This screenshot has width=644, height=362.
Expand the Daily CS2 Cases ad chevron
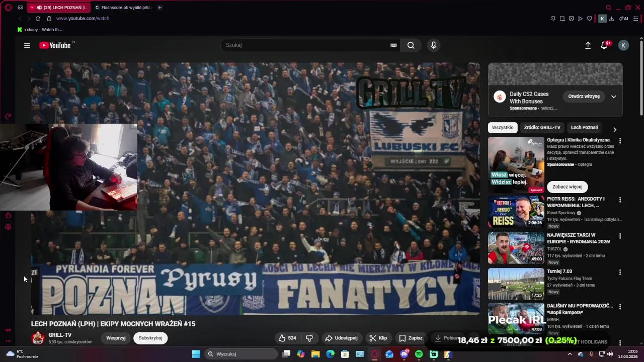(613, 97)
